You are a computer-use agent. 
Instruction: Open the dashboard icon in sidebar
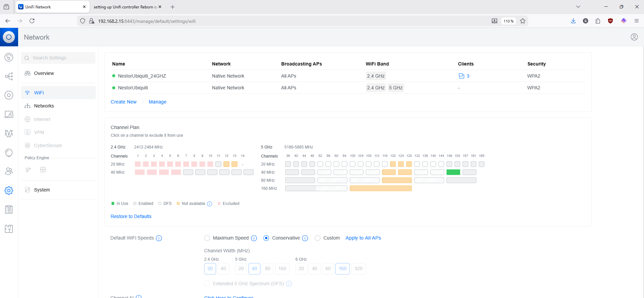[x=9, y=57]
